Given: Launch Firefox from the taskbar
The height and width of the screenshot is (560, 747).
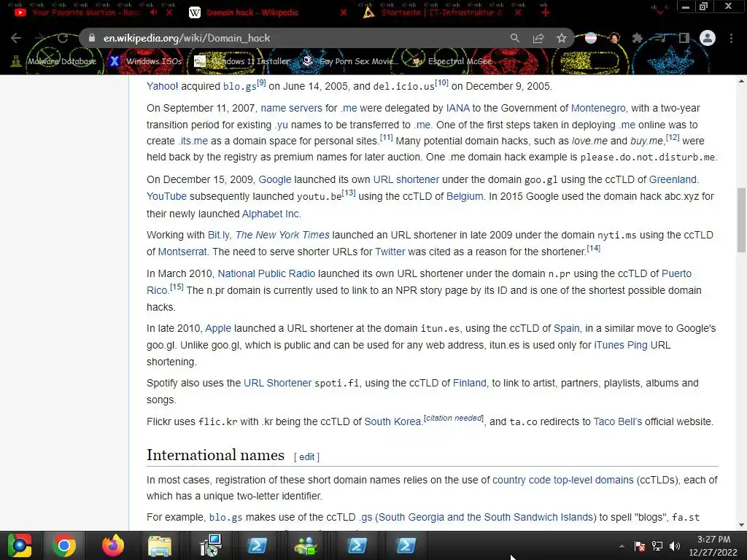Looking at the screenshot, I should [113, 545].
